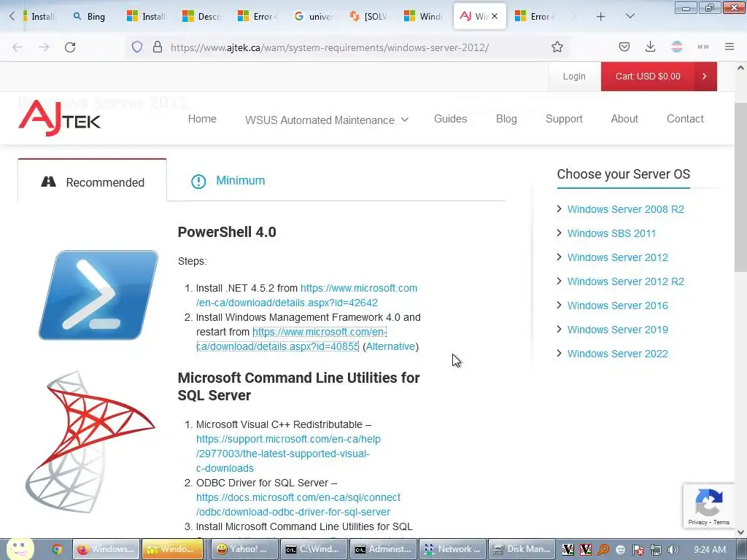Click the Recommended tab binoculars icon
This screenshot has width=747, height=560.
coord(49,182)
